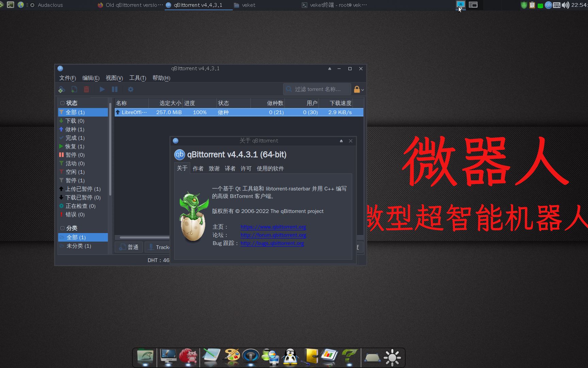Viewport: 588px width, 368px height.
Task: Click the lock UI padlock icon
Action: 357,89
